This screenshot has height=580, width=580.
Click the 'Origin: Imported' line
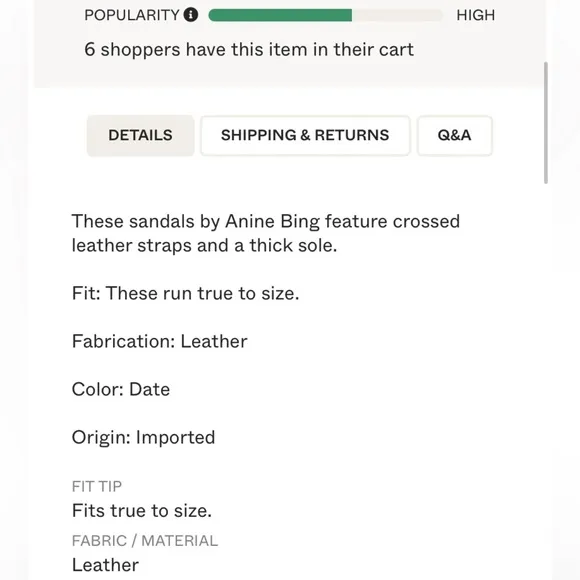(143, 438)
